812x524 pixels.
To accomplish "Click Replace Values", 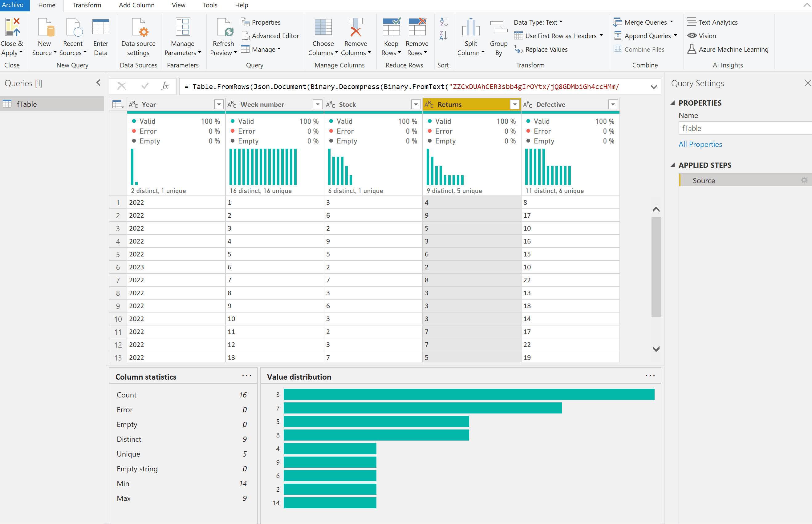I will (x=541, y=49).
